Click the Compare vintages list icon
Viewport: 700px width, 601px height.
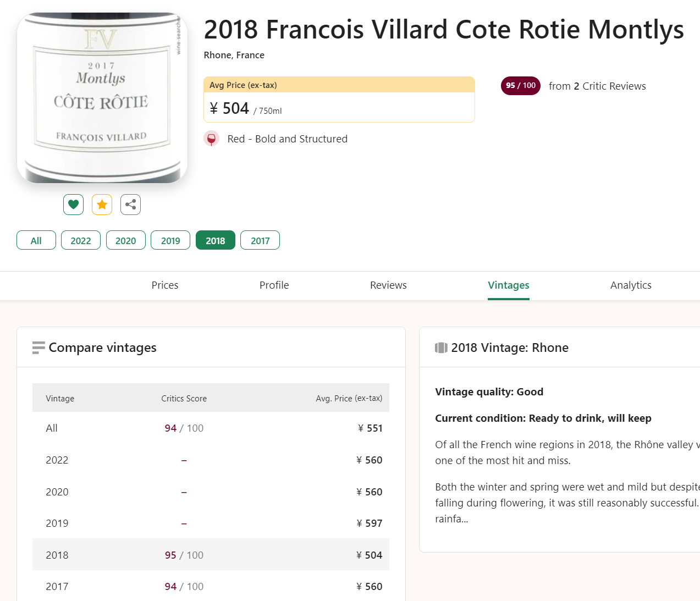(x=38, y=348)
